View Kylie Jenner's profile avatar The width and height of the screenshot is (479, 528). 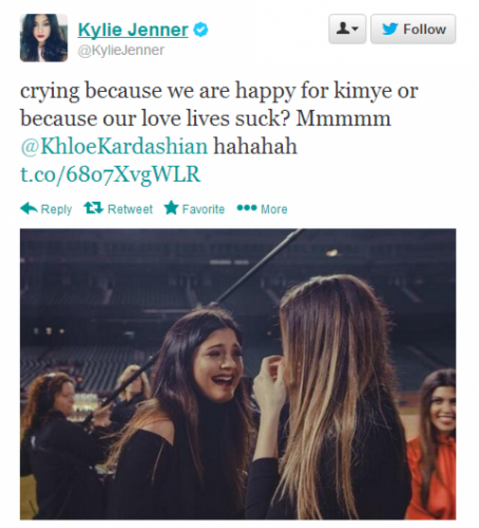(44, 38)
